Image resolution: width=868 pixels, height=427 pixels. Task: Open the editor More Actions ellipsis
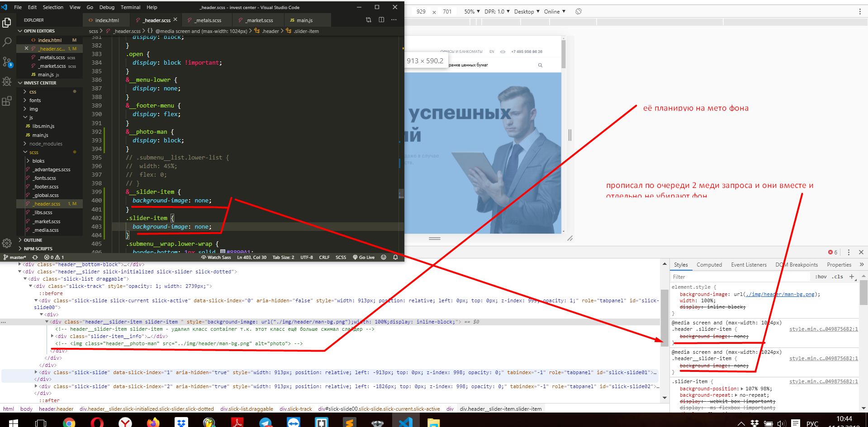394,20
